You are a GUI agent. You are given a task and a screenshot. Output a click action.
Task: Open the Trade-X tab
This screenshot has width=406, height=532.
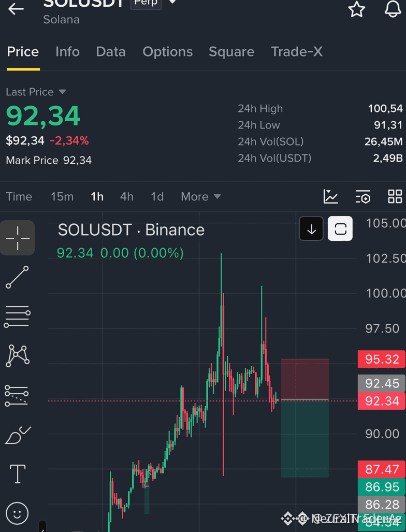(297, 52)
